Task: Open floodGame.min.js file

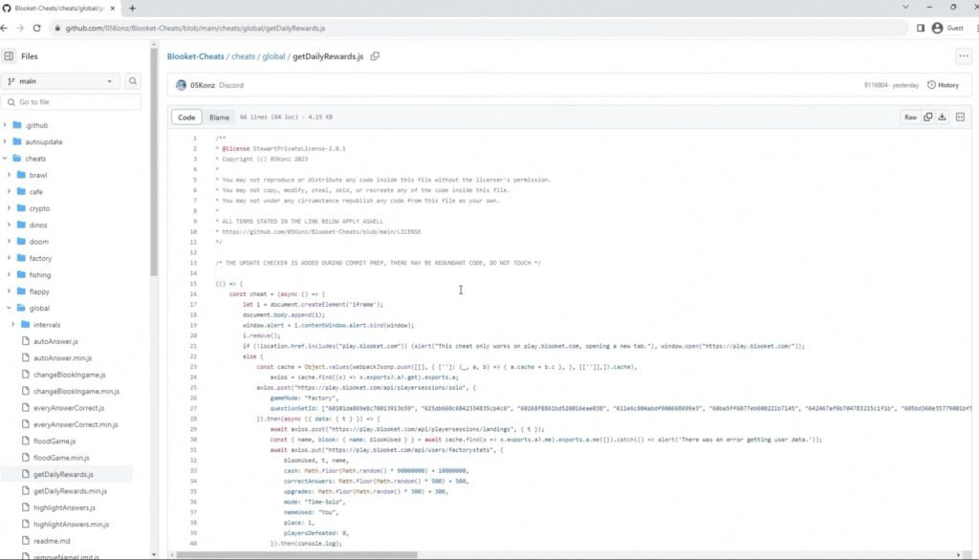Action: pos(61,458)
